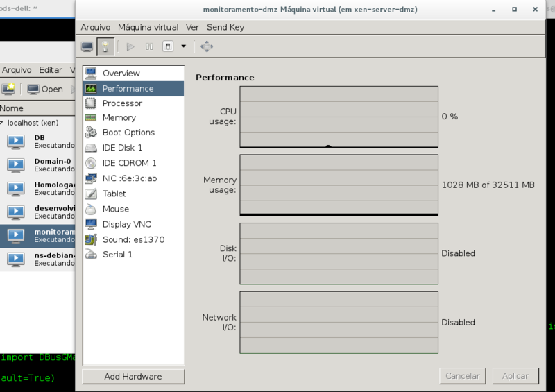Open the Máquina virtual menu
Viewport: 555px width, 392px height.
(x=148, y=27)
